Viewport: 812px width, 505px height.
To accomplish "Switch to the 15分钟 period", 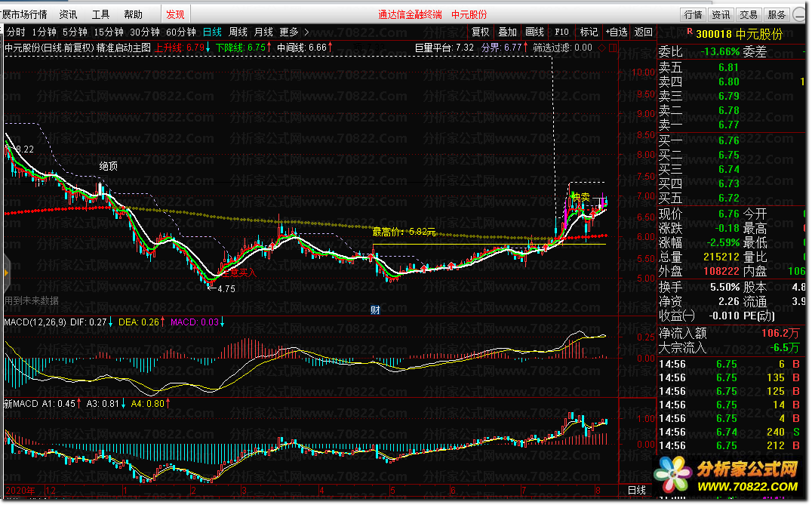I will [109, 32].
